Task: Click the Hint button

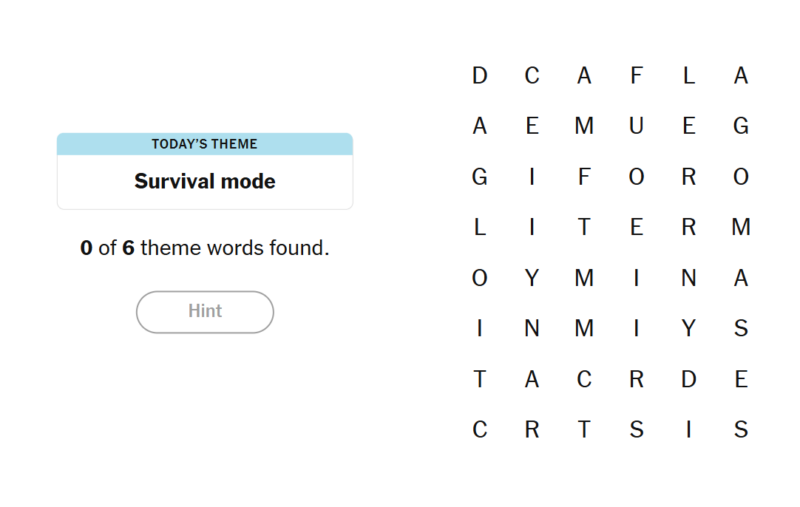Action: pos(205,311)
